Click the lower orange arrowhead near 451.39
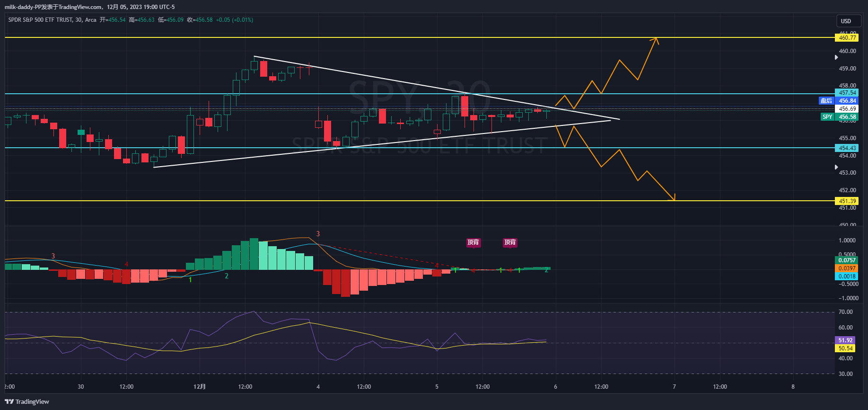The height and width of the screenshot is (410, 868). click(x=673, y=198)
